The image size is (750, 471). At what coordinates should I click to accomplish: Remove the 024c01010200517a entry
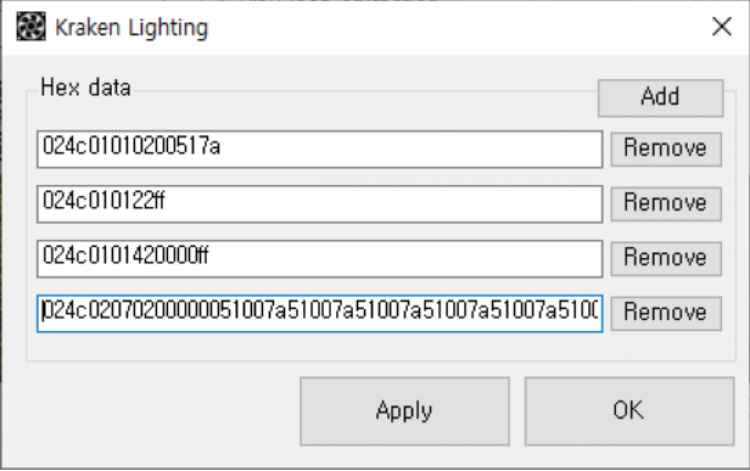coord(665,148)
